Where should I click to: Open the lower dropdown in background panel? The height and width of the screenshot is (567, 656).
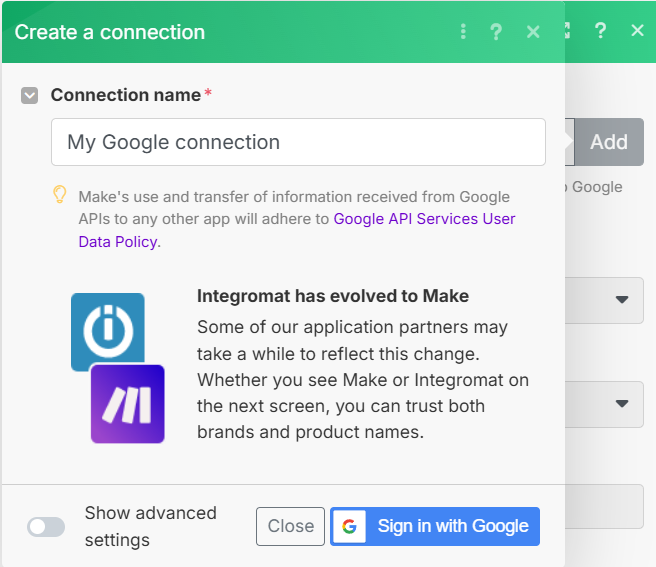[604, 404]
